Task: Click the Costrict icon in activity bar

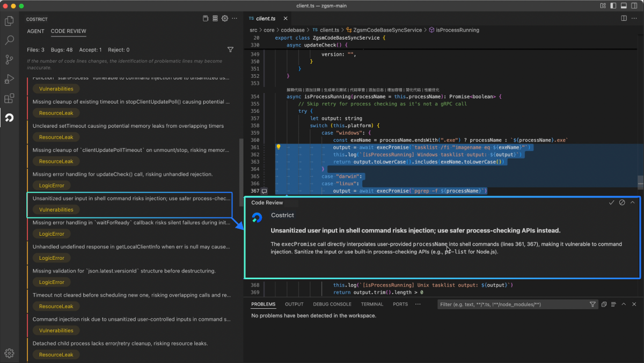Action: tap(9, 118)
